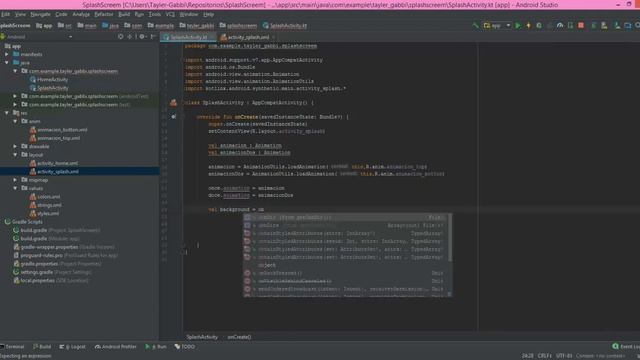The width and height of the screenshot is (640, 360).
Task: Click the SDK Manager download icon
Action: tap(617, 25)
